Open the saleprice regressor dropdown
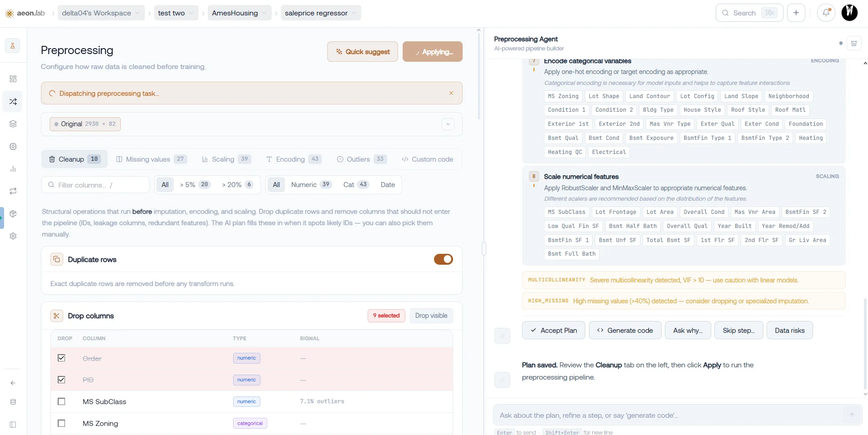The width and height of the screenshot is (868, 435). click(x=321, y=13)
